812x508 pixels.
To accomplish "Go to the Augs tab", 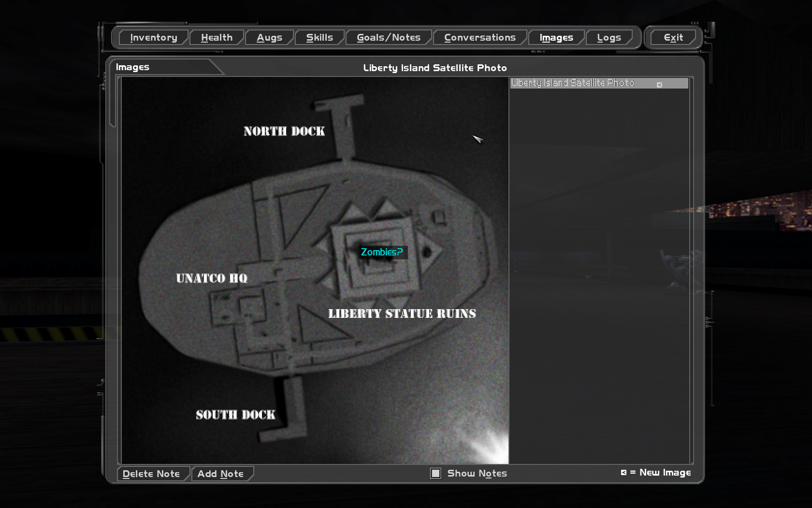I will (269, 38).
